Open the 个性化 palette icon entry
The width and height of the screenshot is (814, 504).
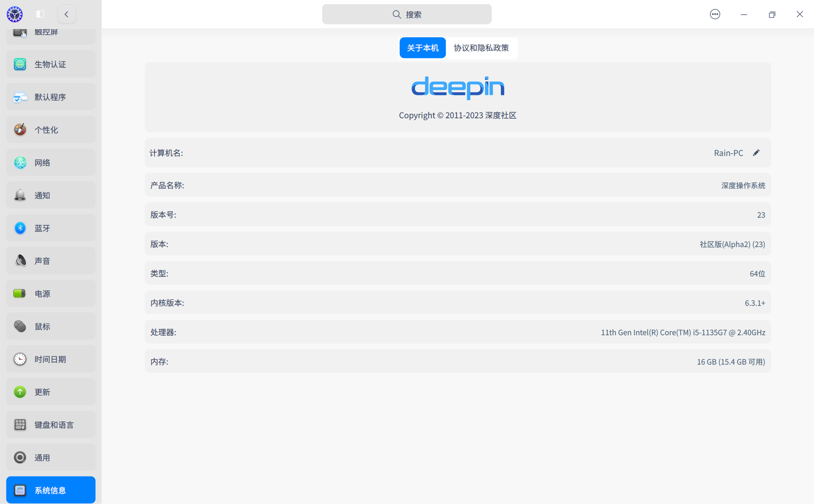[x=50, y=130]
